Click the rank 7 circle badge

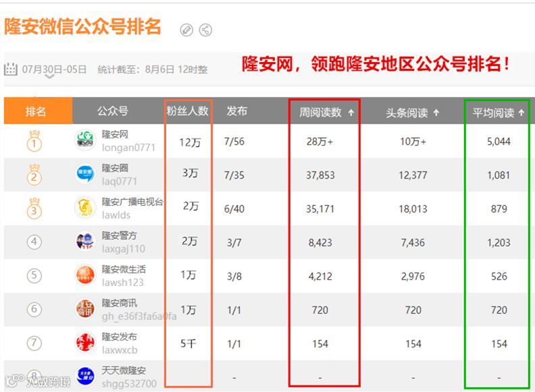point(34,343)
